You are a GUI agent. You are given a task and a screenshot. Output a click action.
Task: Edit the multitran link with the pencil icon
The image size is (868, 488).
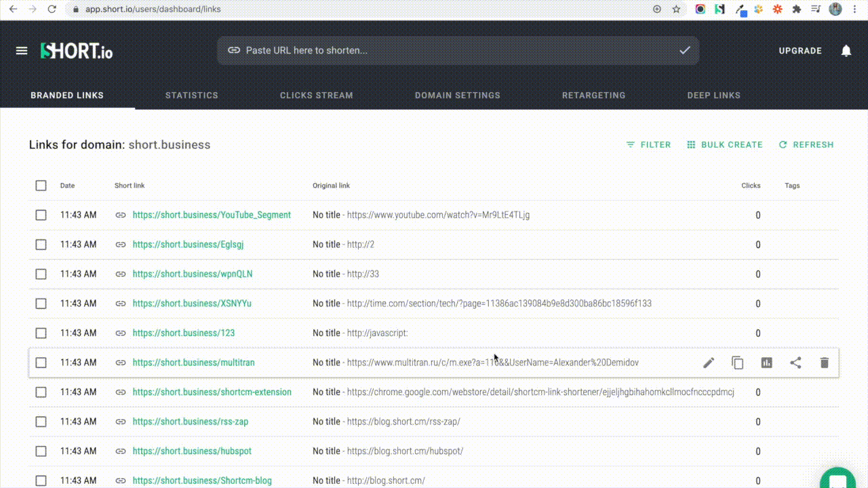(708, 363)
